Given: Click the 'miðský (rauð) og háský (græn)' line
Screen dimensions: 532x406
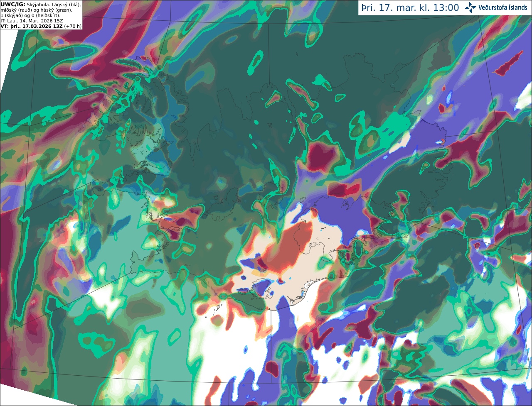Looking at the screenshot, I should click(36, 10).
